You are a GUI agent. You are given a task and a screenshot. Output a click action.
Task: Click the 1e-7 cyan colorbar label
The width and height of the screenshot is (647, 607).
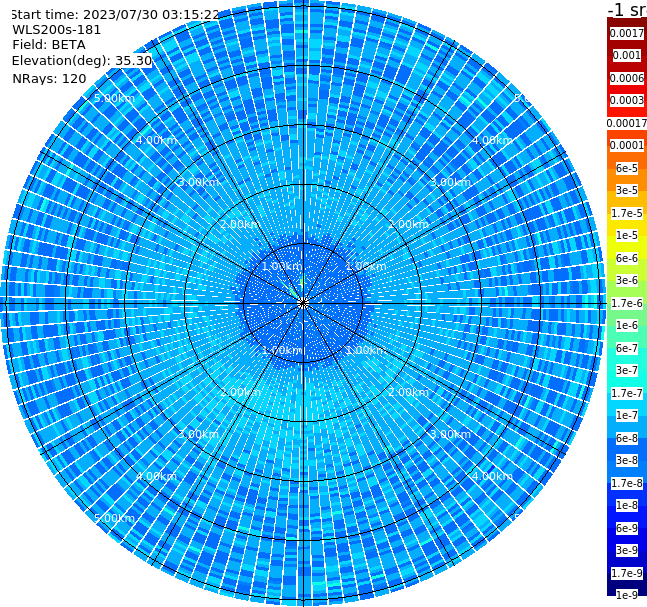pos(627,416)
